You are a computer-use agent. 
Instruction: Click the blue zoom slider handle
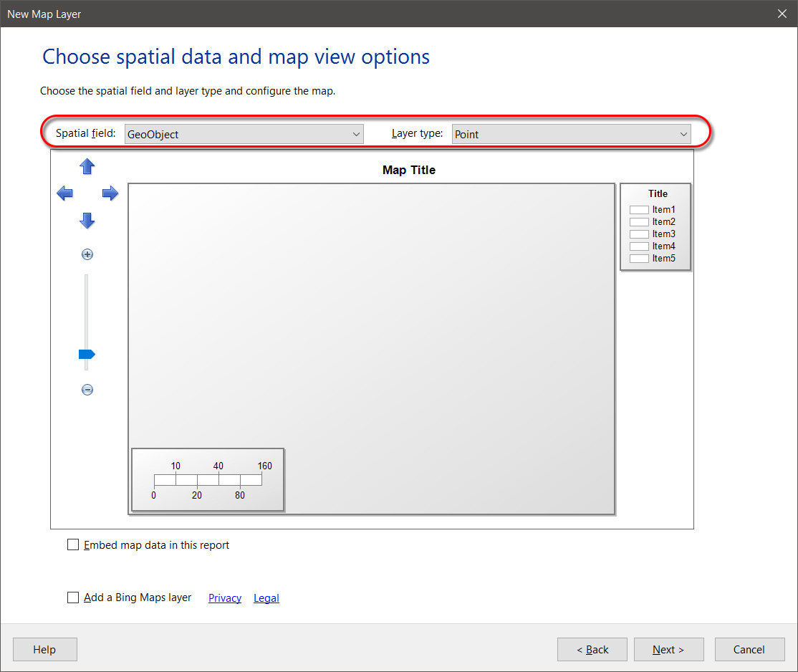click(87, 354)
